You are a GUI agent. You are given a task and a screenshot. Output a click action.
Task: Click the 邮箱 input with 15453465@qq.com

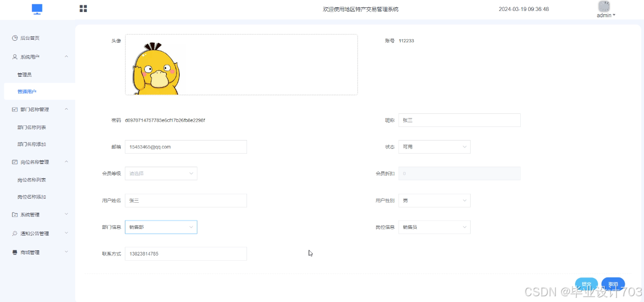[x=186, y=147]
